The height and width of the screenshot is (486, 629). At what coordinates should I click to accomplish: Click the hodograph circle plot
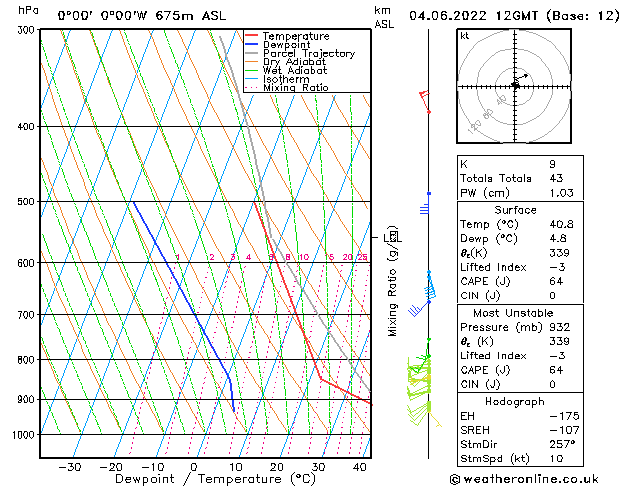tap(514, 87)
